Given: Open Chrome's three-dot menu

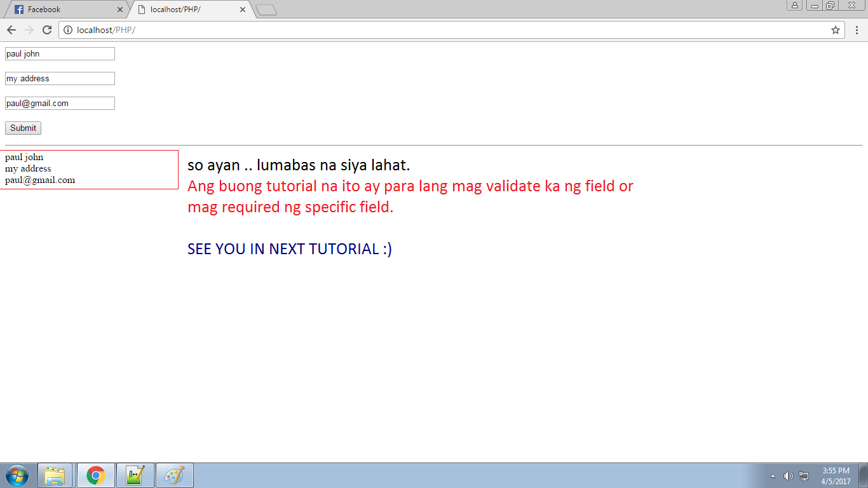Looking at the screenshot, I should [857, 29].
